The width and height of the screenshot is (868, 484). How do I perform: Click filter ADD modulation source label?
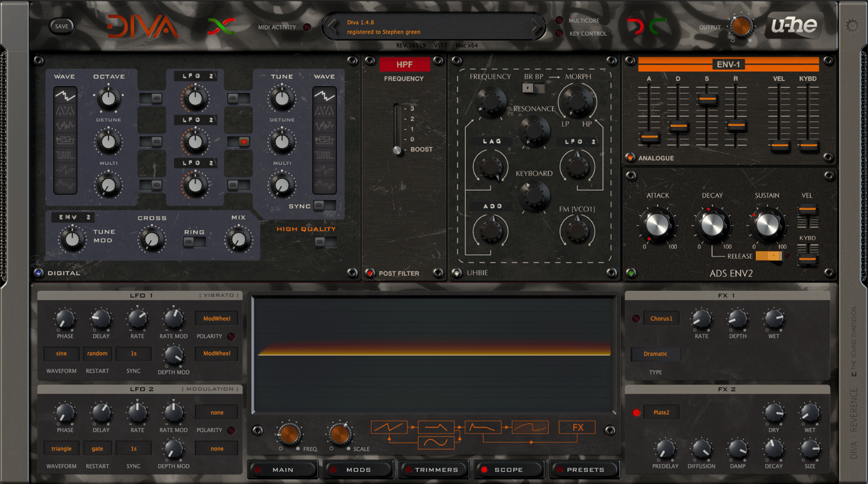492,206
